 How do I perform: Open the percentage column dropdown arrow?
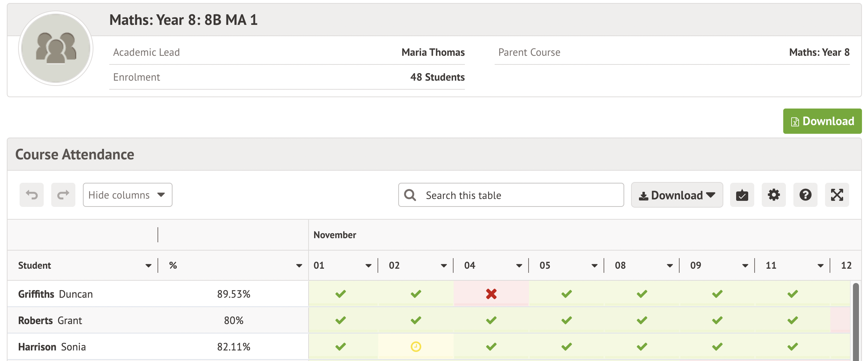(x=299, y=266)
